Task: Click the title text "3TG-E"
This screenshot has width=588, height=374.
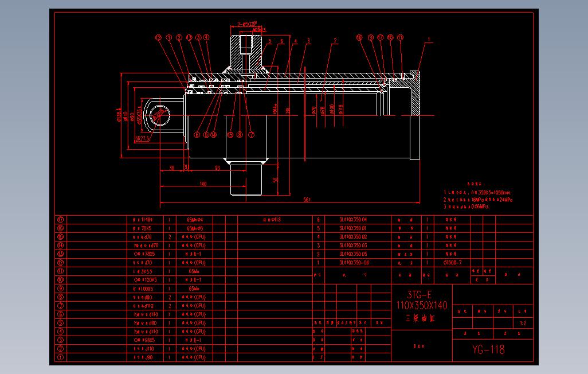Action: (420, 294)
